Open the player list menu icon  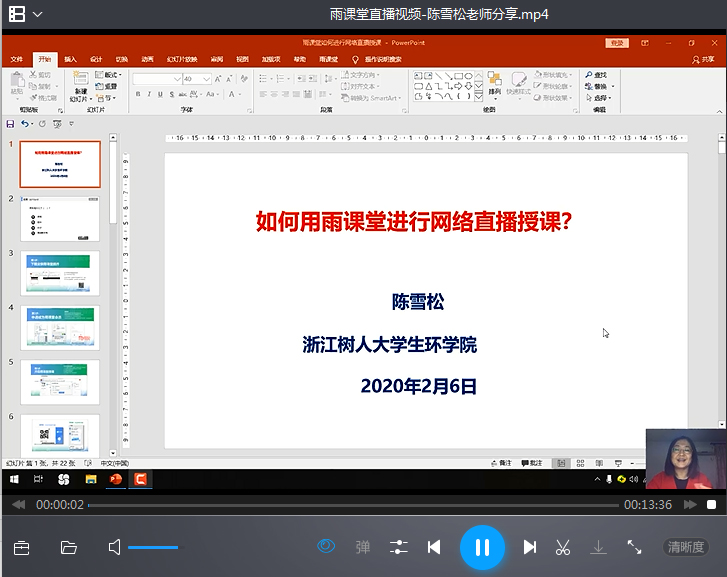[x=17, y=14]
